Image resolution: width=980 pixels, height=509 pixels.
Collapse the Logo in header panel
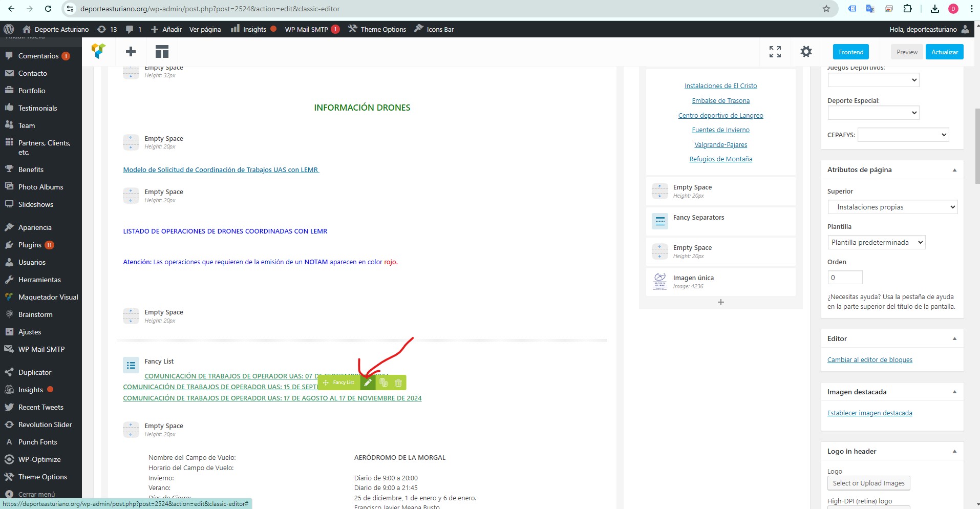click(x=954, y=451)
